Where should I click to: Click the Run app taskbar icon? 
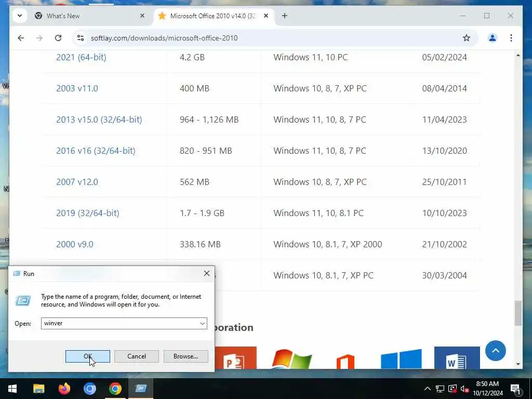[141, 389]
